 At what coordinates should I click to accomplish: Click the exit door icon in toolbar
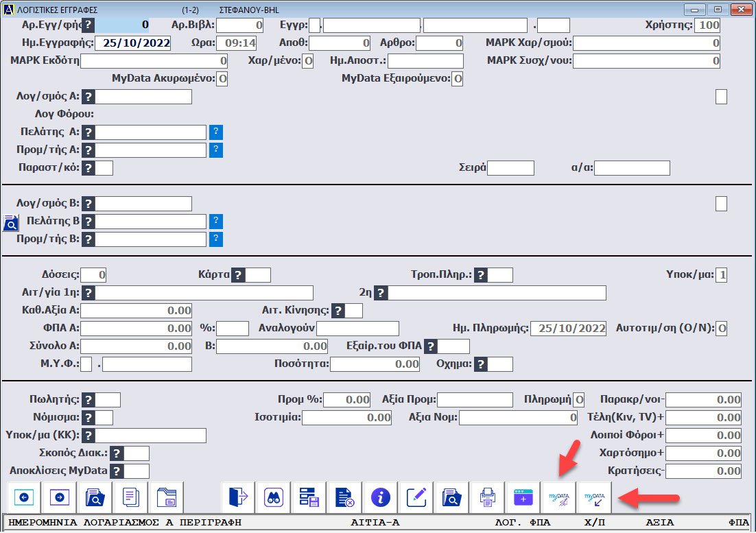pyautogui.click(x=239, y=497)
